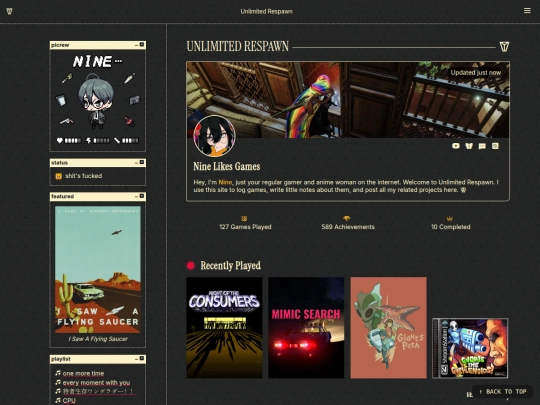Open the PlayStation-style game case cover
540x405 pixels.
point(470,348)
